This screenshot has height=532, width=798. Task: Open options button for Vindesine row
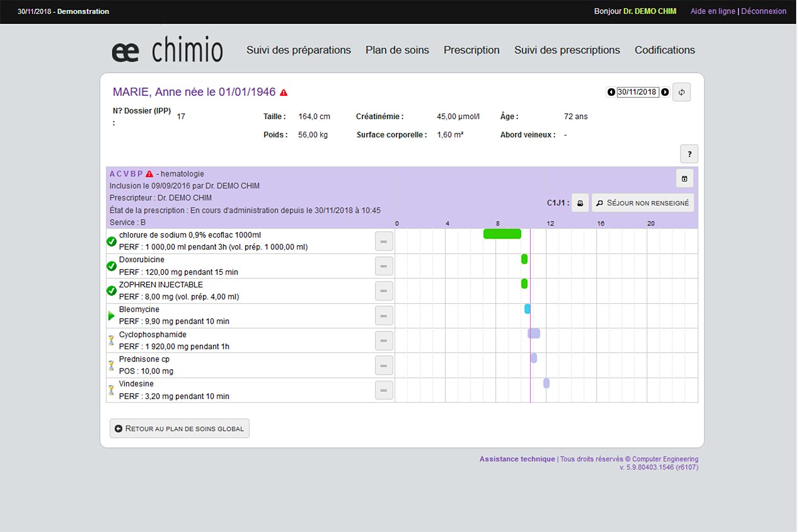point(384,390)
